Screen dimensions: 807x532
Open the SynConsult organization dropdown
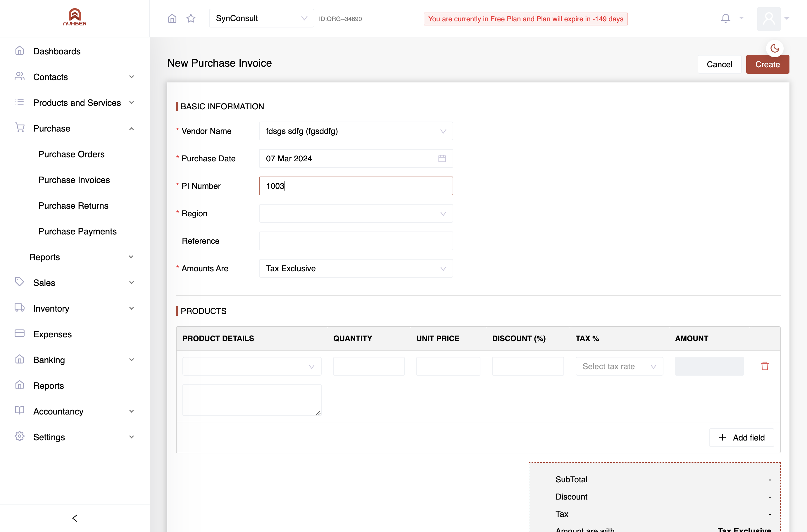tap(261, 18)
